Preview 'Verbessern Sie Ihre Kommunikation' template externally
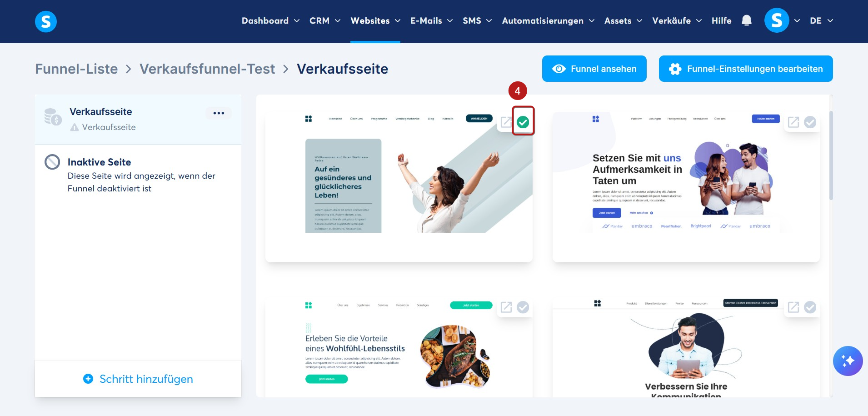868x416 pixels. (x=793, y=307)
